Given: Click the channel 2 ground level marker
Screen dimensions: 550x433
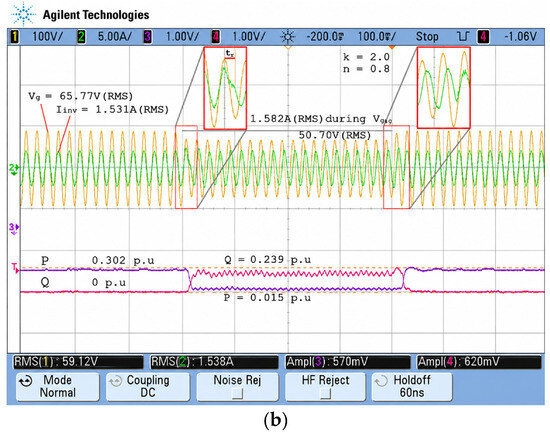Looking at the screenshot, I should (x=14, y=168).
